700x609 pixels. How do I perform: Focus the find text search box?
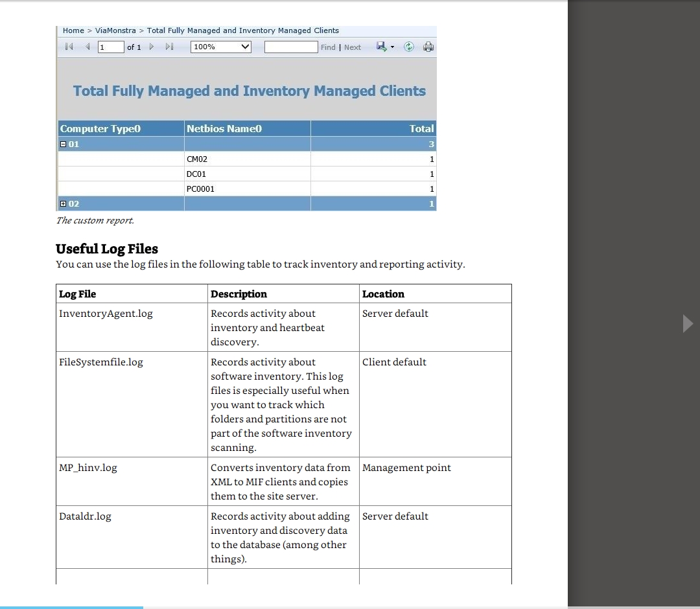[x=291, y=47]
